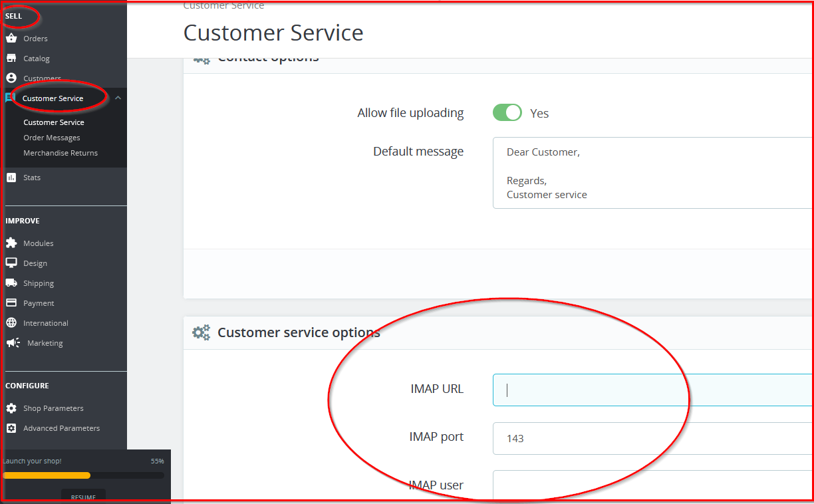Click the Modules puzzle piece icon

click(11, 243)
